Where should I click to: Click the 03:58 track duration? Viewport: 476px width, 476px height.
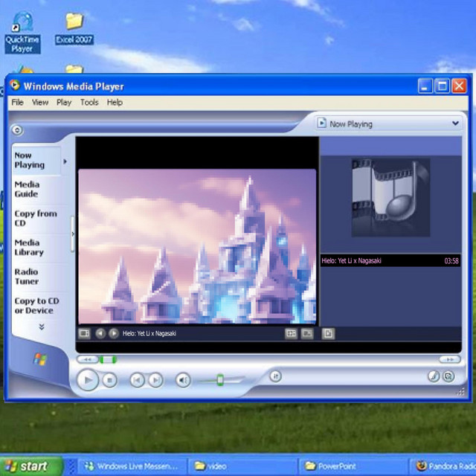tap(451, 261)
